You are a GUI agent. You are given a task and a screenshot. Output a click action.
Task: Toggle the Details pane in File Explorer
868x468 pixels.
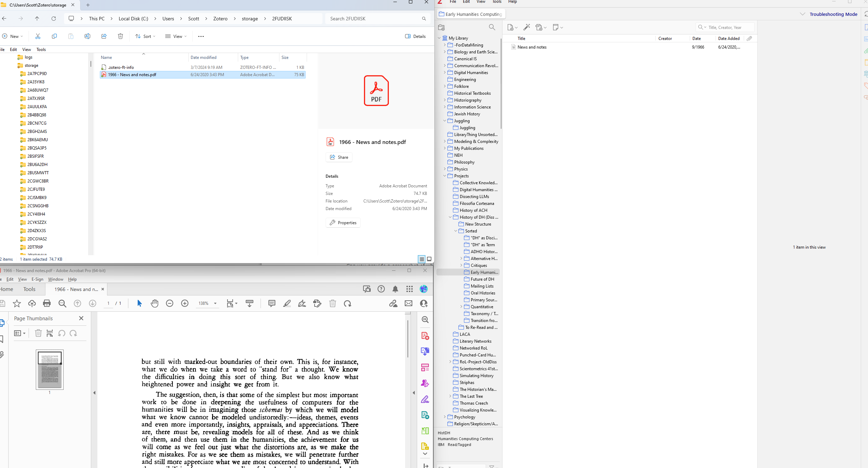pyautogui.click(x=415, y=36)
